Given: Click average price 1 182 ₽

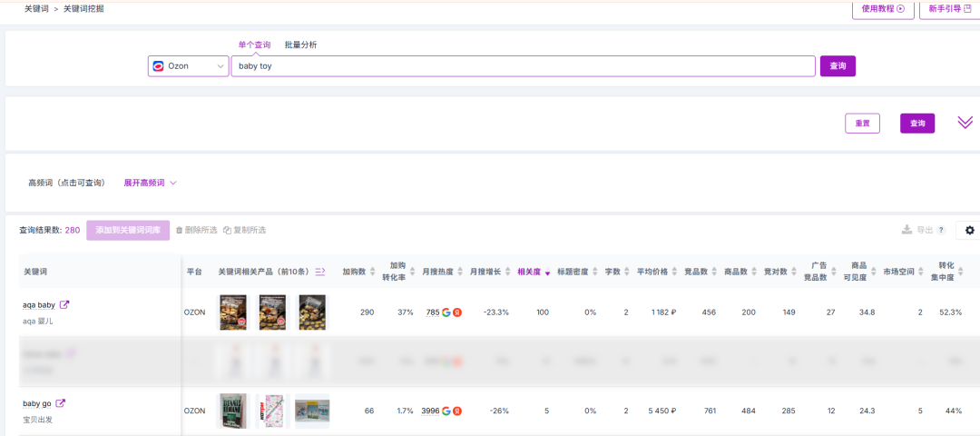Looking at the screenshot, I should [x=662, y=312].
